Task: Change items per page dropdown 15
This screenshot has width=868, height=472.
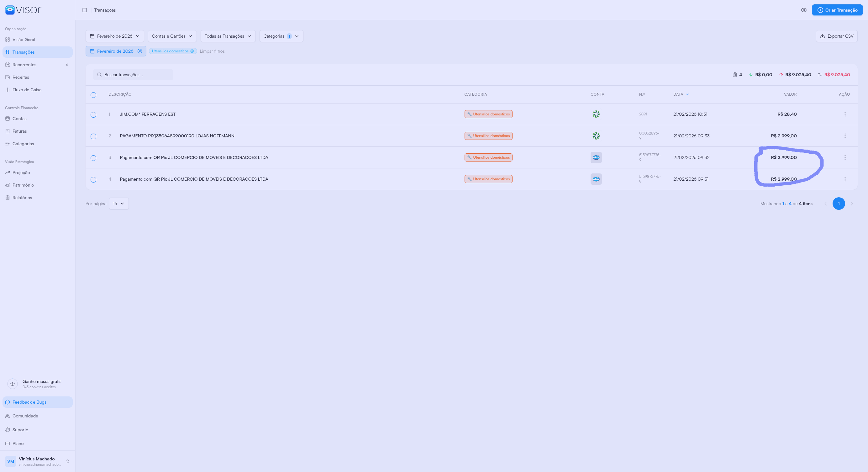Action: [118, 204]
